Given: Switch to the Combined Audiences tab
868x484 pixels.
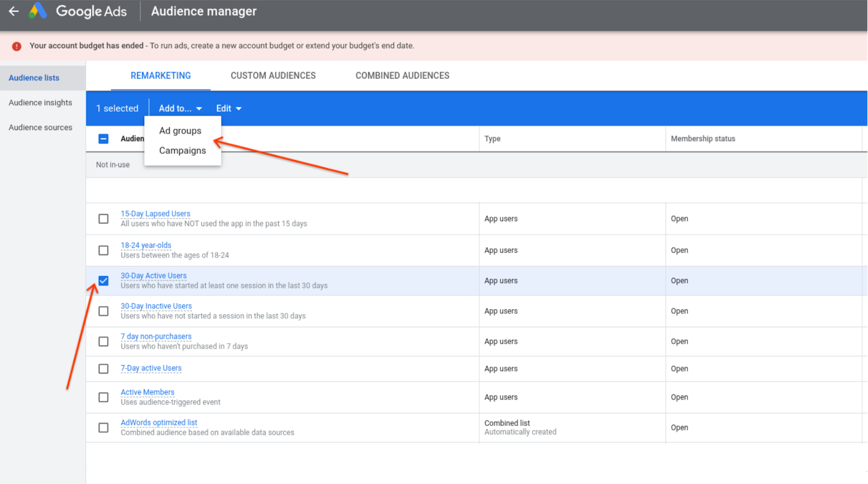Looking at the screenshot, I should (402, 76).
